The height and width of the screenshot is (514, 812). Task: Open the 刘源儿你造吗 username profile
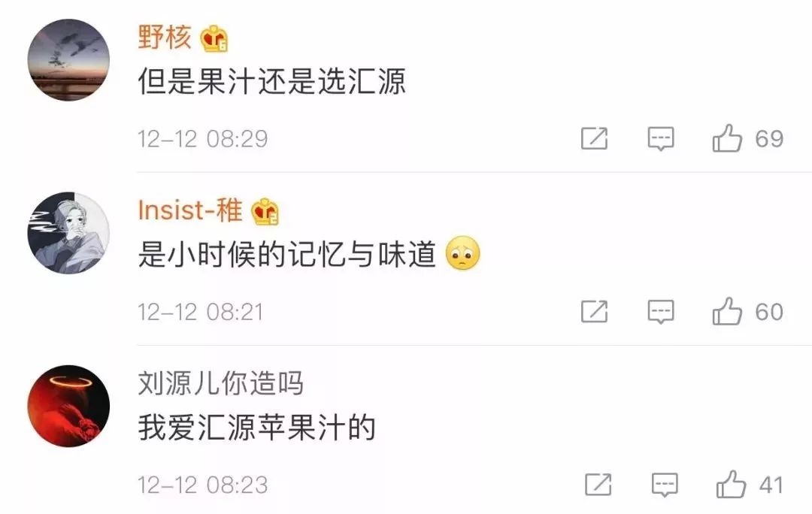tap(220, 383)
